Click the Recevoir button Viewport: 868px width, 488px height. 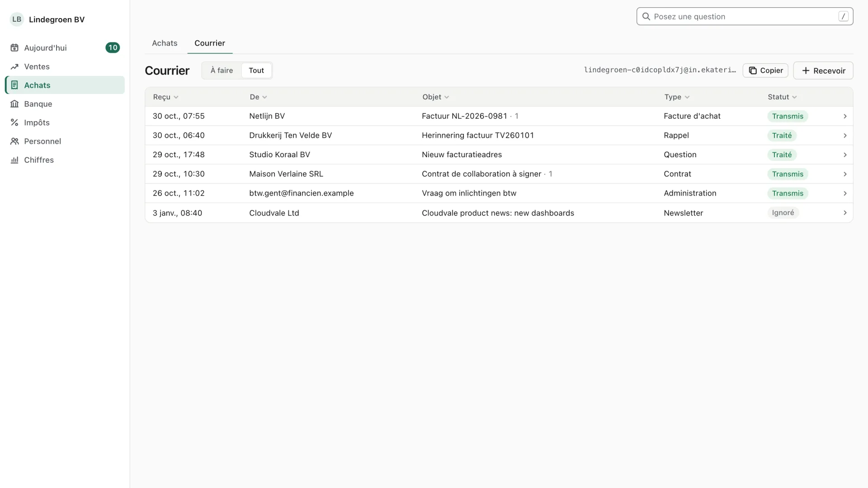pyautogui.click(x=823, y=70)
